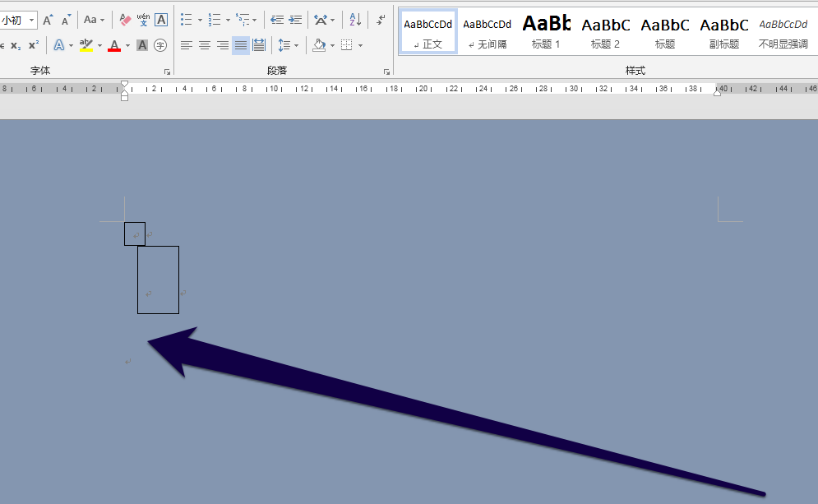Sort the selection A to Z
This screenshot has width=818, height=504.
point(355,21)
